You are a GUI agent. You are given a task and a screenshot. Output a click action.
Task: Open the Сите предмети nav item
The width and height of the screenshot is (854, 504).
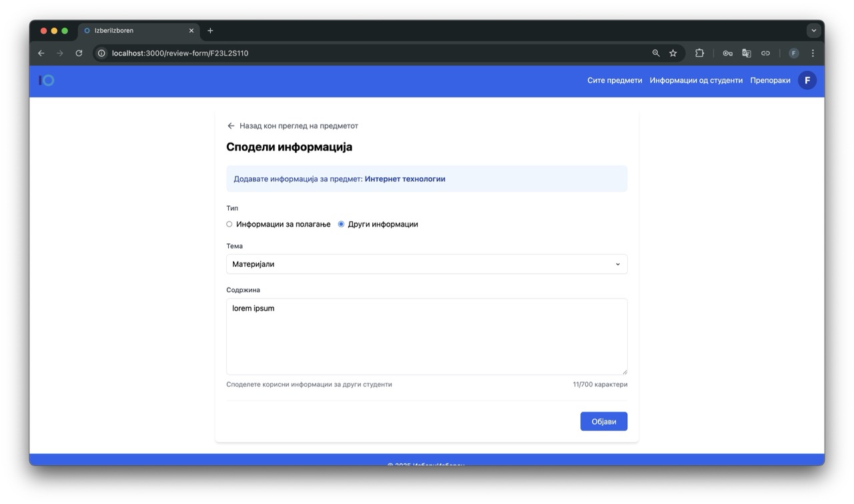coord(614,81)
